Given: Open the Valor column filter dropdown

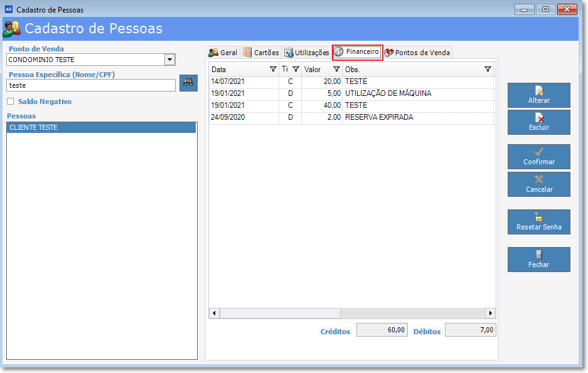Looking at the screenshot, I should [x=336, y=70].
